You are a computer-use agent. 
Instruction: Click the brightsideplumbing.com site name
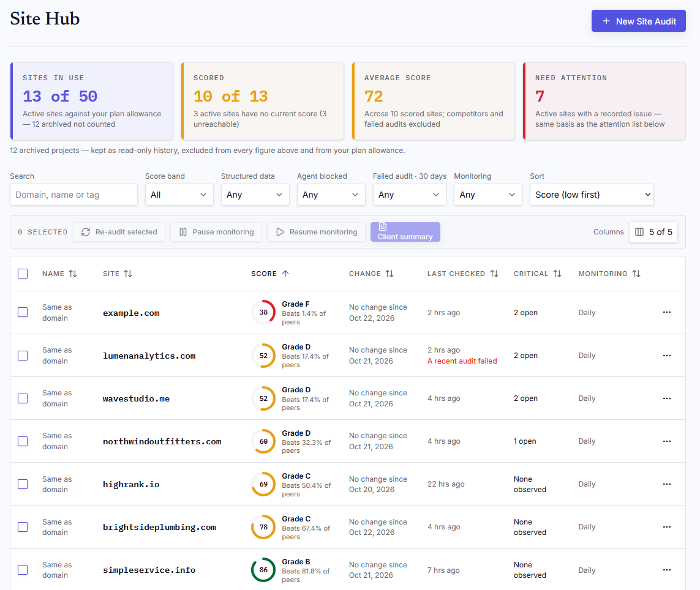pos(159,527)
